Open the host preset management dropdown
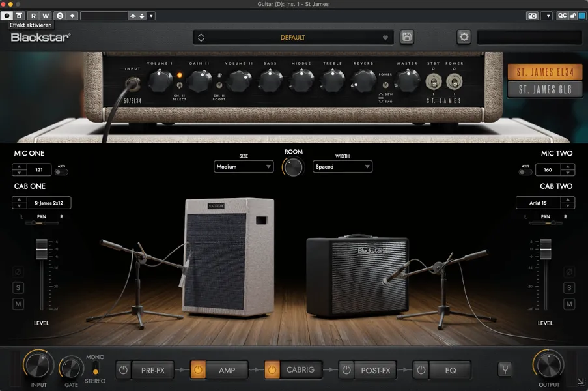 click(151, 16)
